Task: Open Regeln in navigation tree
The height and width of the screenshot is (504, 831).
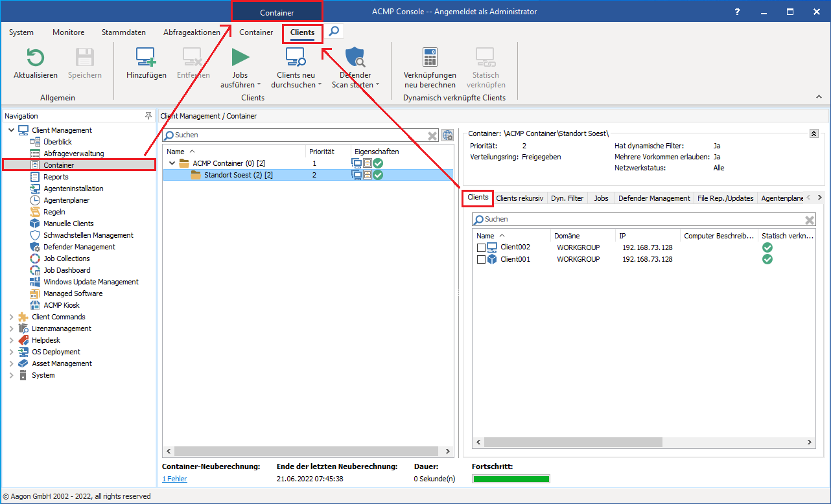Action: coord(54,212)
